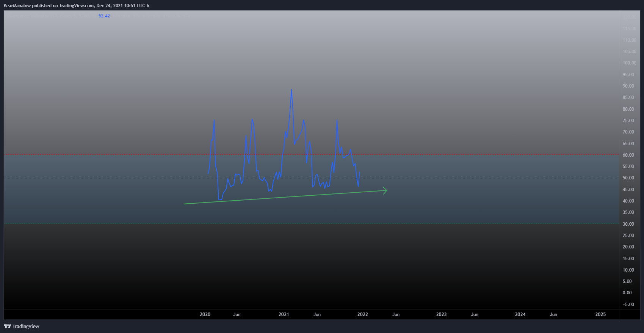Click the 0.00 price scale label
Viewport: 644px width, 333px height.
click(627, 293)
